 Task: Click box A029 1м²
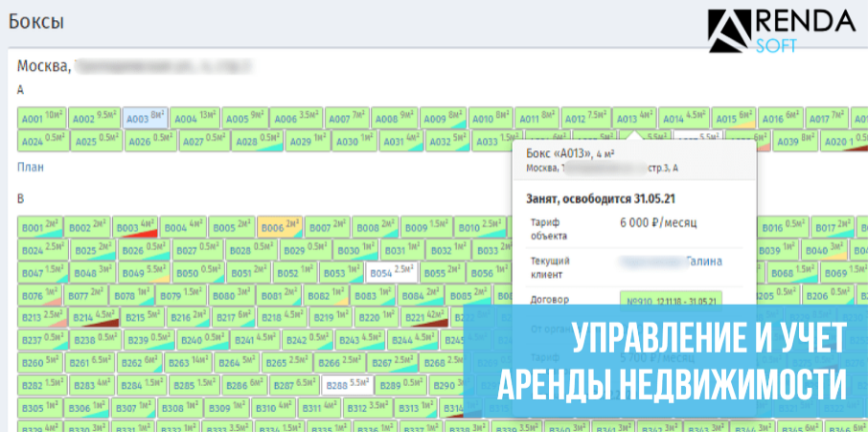(x=308, y=141)
